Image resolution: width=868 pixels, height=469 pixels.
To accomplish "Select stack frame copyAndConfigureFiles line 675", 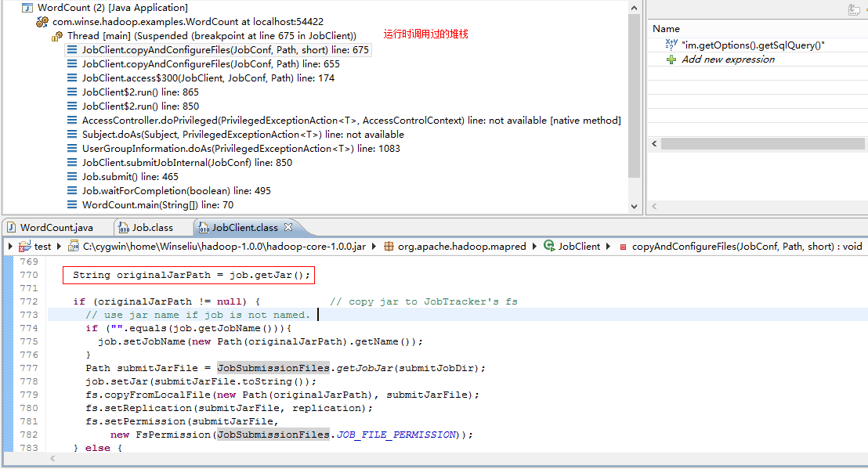I will (x=226, y=50).
